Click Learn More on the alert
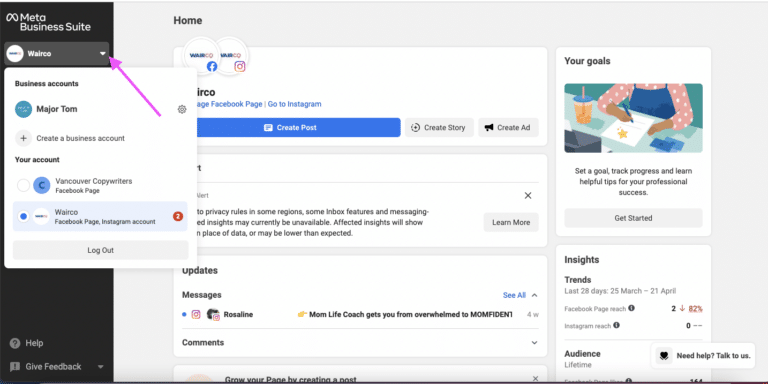 (x=511, y=222)
